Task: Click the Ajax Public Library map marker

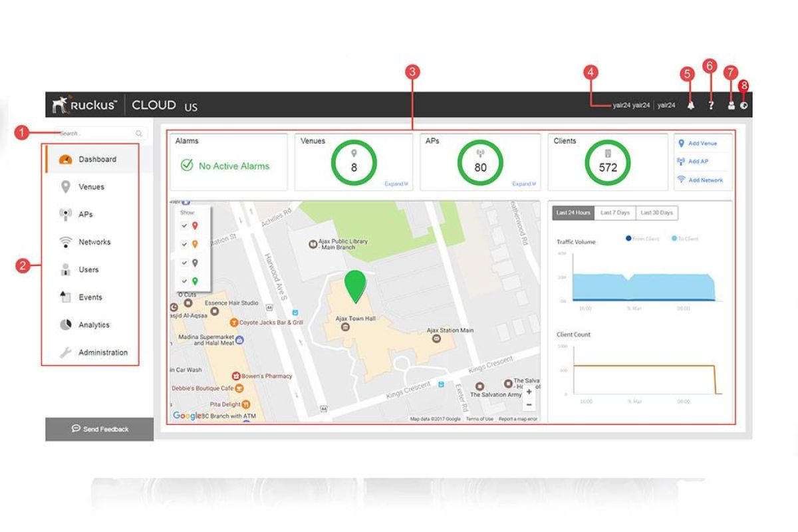Action: coord(312,245)
